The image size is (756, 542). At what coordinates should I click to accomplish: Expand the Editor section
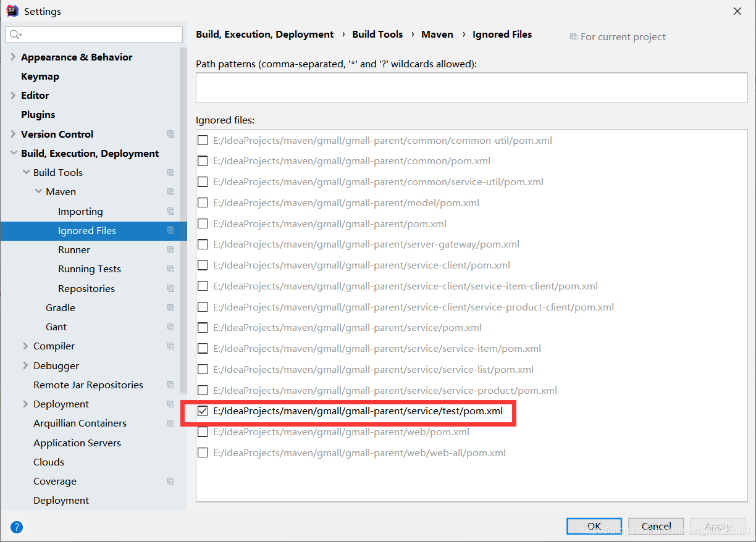click(x=14, y=95)
